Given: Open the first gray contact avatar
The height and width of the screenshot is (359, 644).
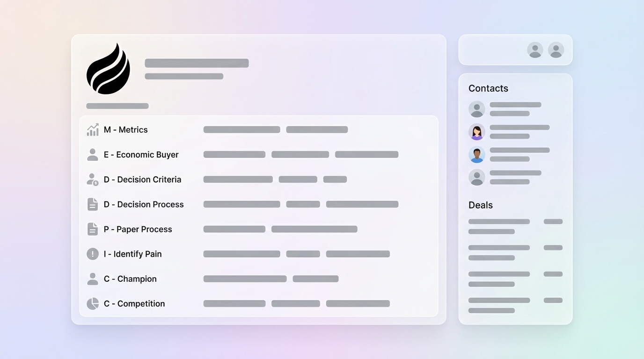Looking at the screenshot, I should [x=477, y=109].
